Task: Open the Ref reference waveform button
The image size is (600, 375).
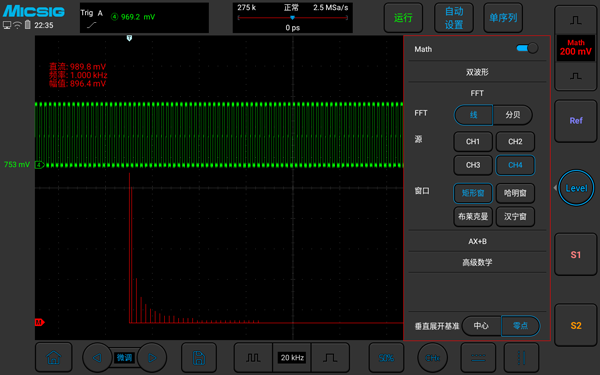Action: tap(576, 121)
